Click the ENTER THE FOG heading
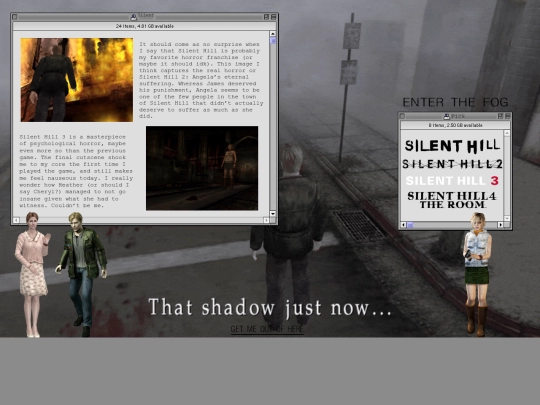This screenshot has width=540, height=405. click(x=455, y=102)
